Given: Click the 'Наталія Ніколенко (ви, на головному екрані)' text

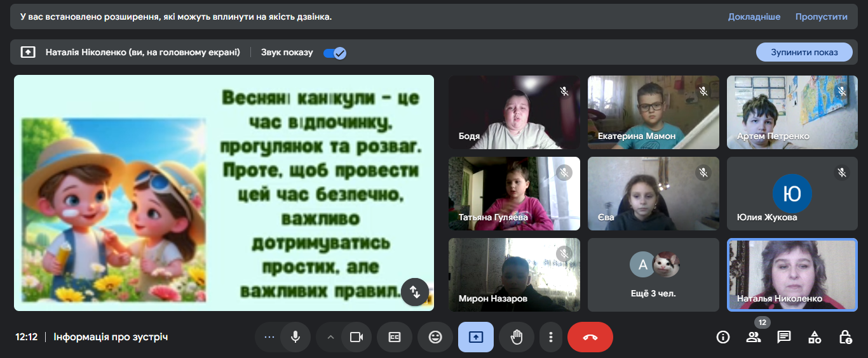Looking at the screenshot, I should [143, 52].
